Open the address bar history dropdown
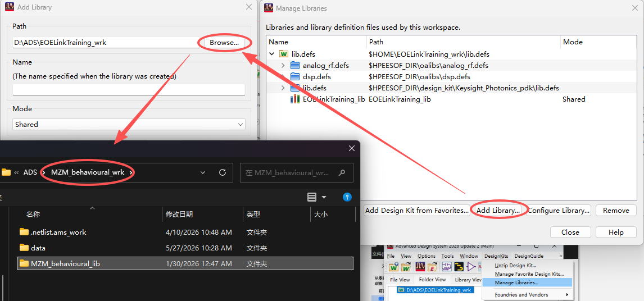644x301 pixels. (203, 172)
